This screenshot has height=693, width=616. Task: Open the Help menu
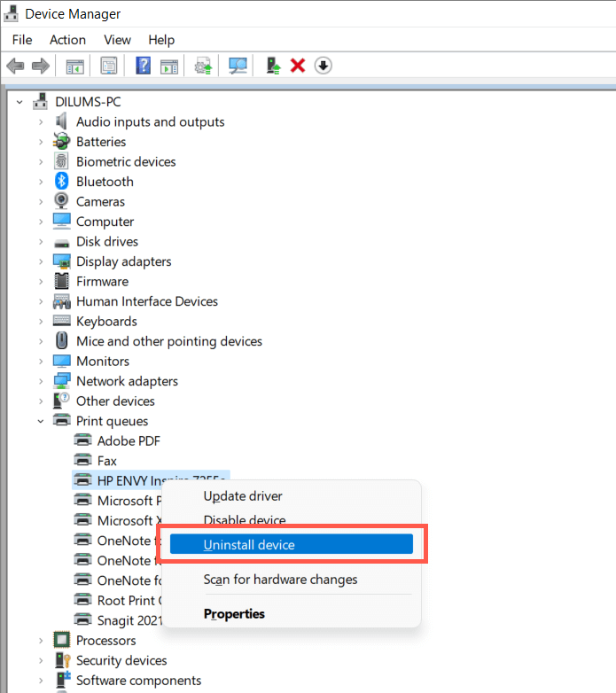[x=161, y=40]
